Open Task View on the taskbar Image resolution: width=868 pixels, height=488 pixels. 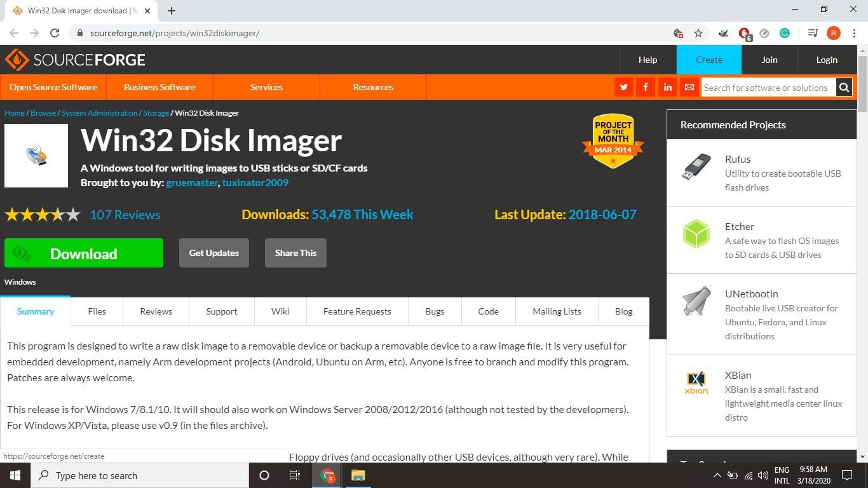(x=294, y=475)
